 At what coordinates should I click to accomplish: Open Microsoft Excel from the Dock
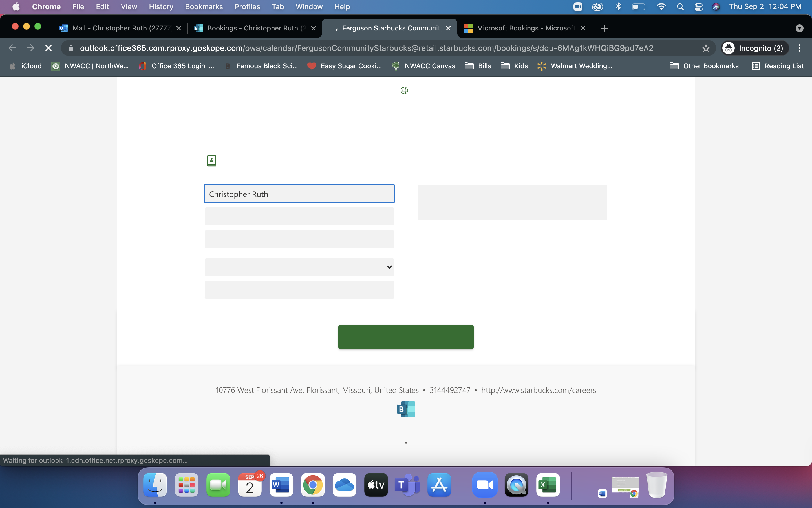coord(548,485)
